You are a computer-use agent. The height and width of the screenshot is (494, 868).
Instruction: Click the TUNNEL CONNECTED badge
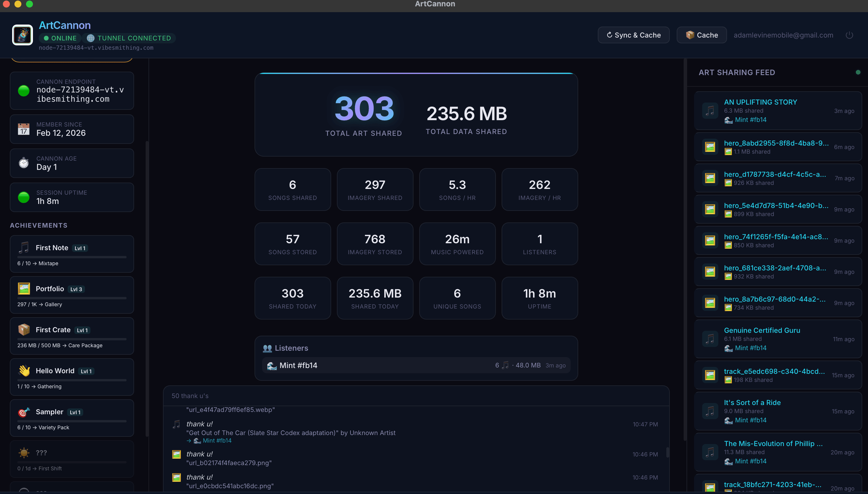[129, 38]
